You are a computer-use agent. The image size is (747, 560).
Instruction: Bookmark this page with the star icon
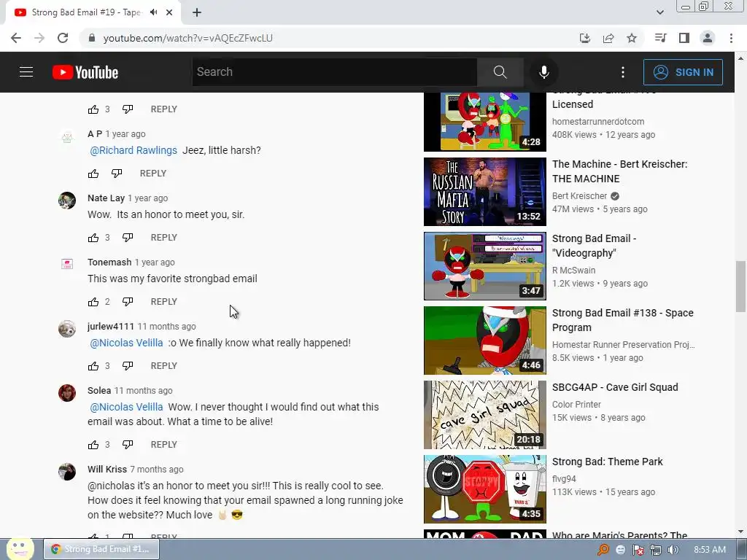632,38
